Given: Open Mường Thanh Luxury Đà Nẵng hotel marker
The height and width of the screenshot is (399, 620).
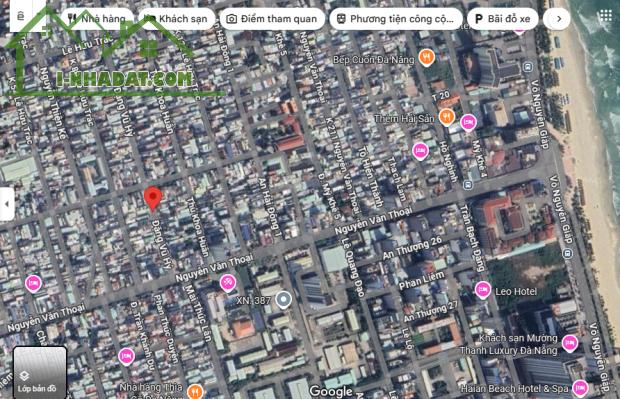Looking at the screenshot, I should pyautogui.click(x=569, y=343).
